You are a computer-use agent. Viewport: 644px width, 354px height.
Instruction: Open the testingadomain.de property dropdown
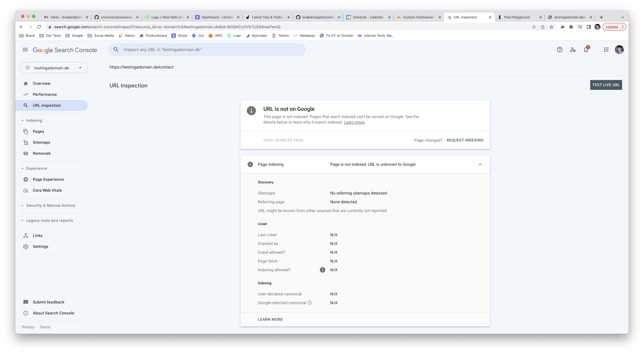(54, 68)
